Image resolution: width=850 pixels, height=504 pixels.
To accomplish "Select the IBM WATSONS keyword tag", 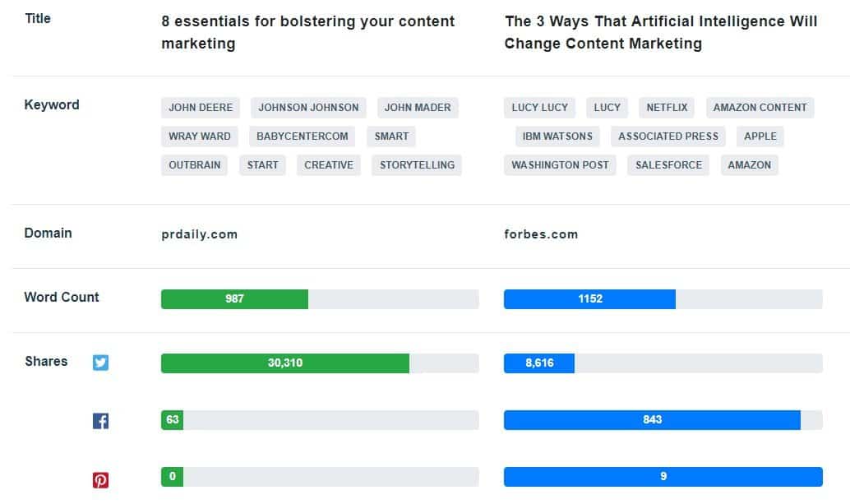I will click(x=557, y=136).
